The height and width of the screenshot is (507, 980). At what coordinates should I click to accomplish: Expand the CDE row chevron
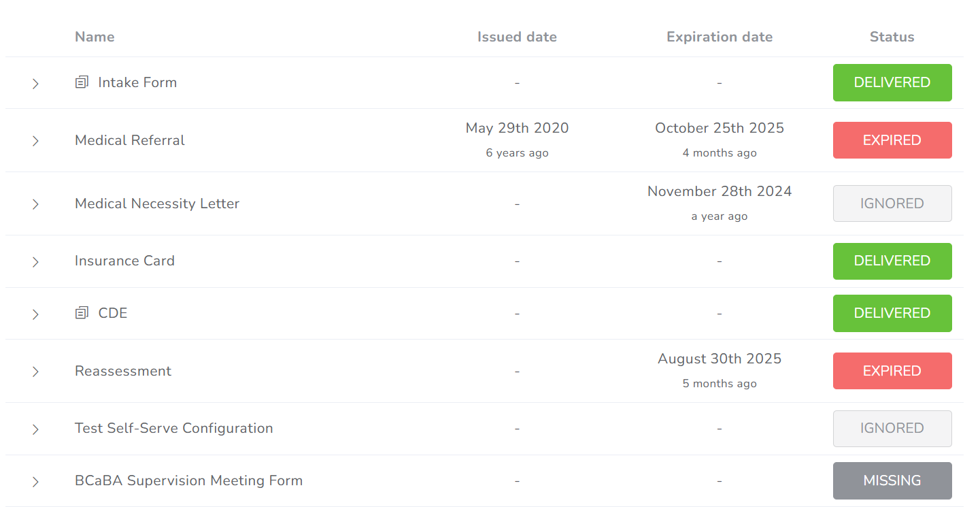pos(35,314)
